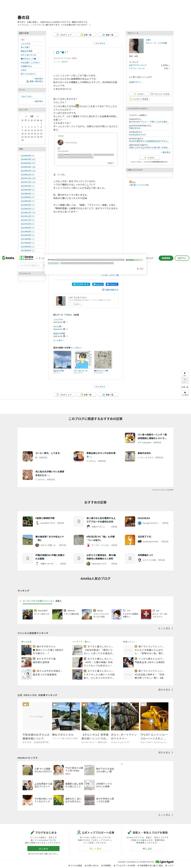This screenshot has width=191, height=868.
Task: Open the ブログトップ button above the article
Action: (x=64, y=35)
